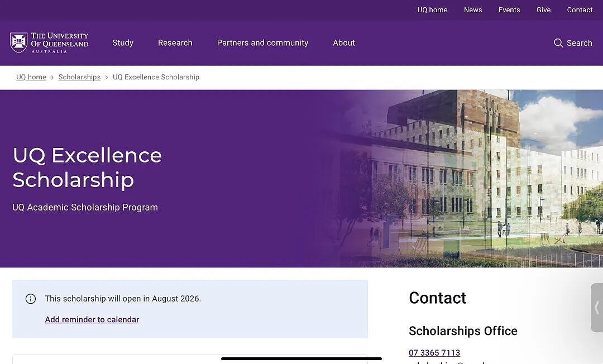Click UQ Academic Scholarship Program subtitle
The height and width of the screenshot is (364, 603).
[85, 207]
